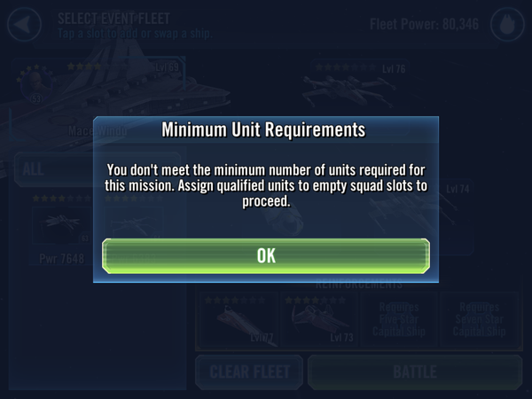This screenshot has height=399, width=532.
Task: Tap the Requires Seven Star Capital Ship slot
Action: pyautogui.click(x=481, y=320)
